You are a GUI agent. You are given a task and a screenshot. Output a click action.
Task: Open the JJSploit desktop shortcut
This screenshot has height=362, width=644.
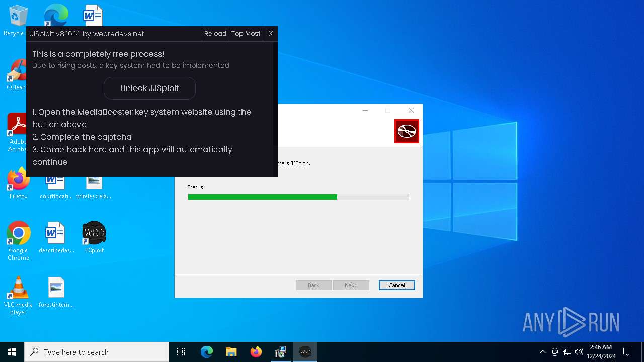coord(94,237)
